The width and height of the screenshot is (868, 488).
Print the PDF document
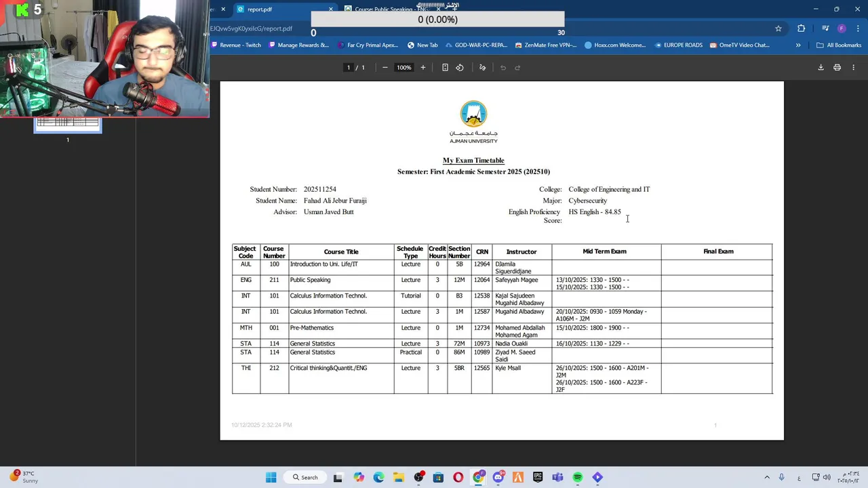(837, 68)
